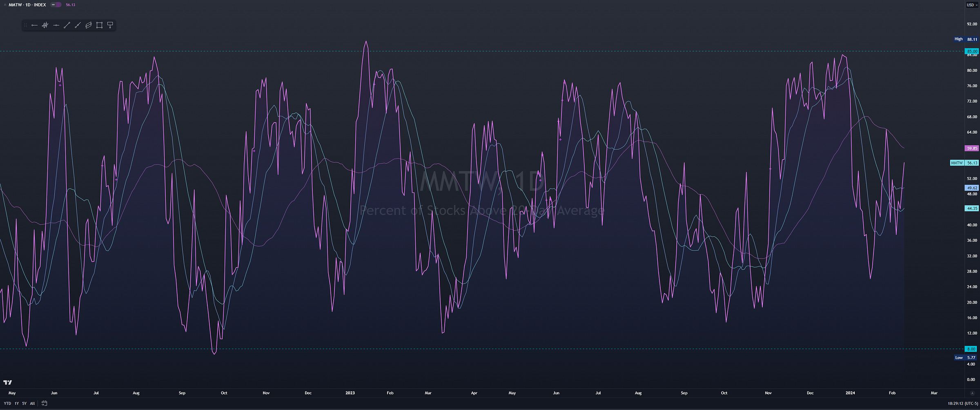Click the MMTW 56.13 price label
This screenshot has width=980, height=410.
(x=964, y=163)
